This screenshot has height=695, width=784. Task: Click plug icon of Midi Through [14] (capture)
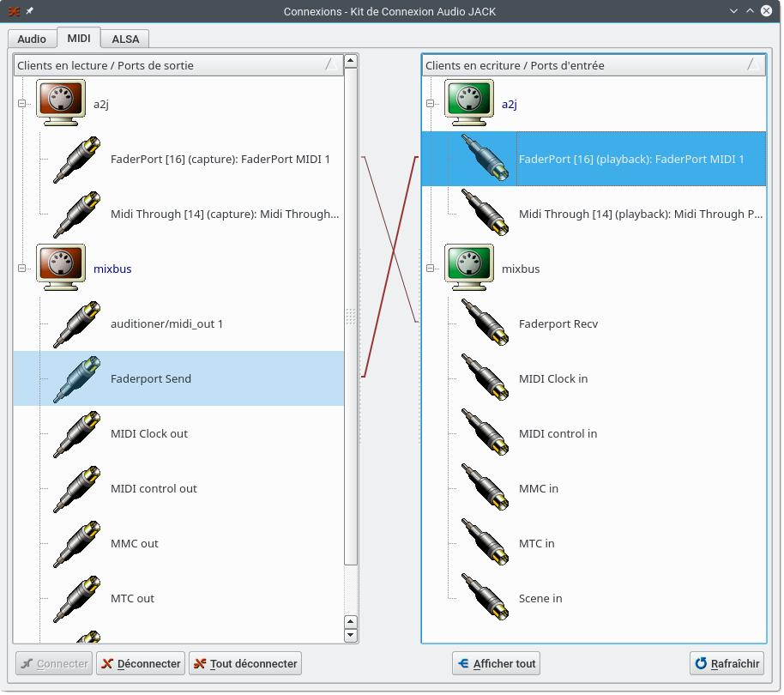(77, 214)
